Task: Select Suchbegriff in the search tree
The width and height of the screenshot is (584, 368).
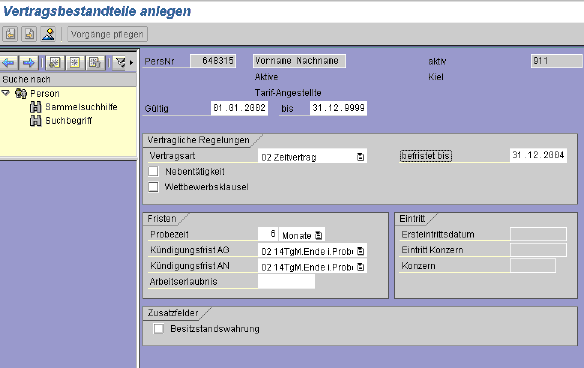Action: 69,121
